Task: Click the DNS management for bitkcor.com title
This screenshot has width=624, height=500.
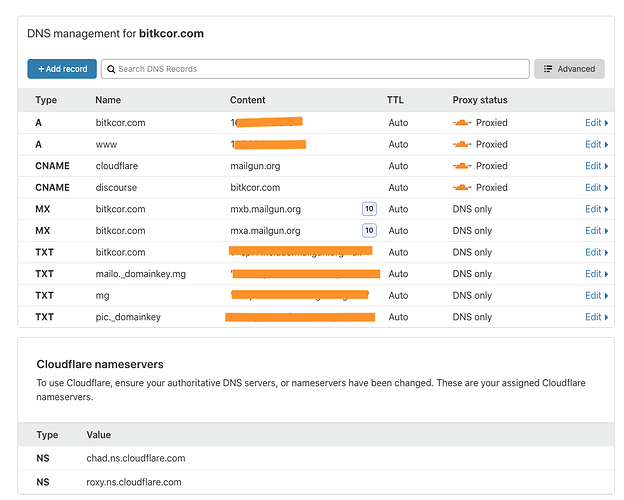Action: pyautogui.click(x=115, y=33)
